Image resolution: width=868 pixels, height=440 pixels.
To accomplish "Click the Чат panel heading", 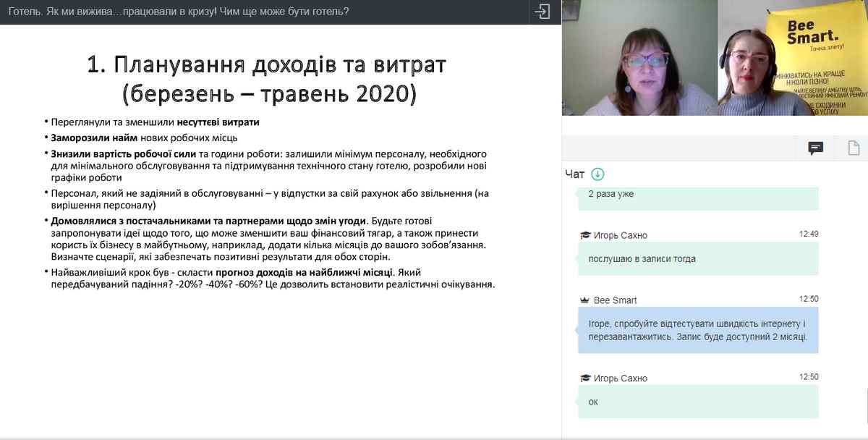I will pos(574,174).
